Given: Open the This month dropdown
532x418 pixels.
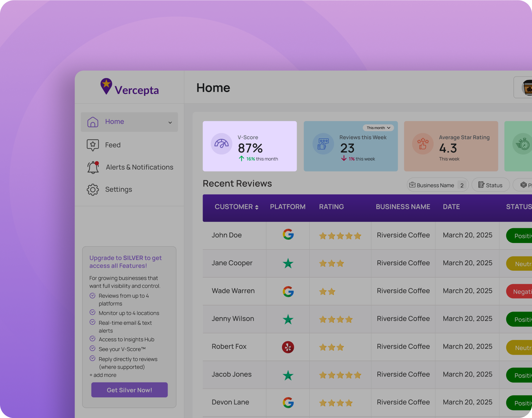Looking at the screenshot, I should 378,128.
